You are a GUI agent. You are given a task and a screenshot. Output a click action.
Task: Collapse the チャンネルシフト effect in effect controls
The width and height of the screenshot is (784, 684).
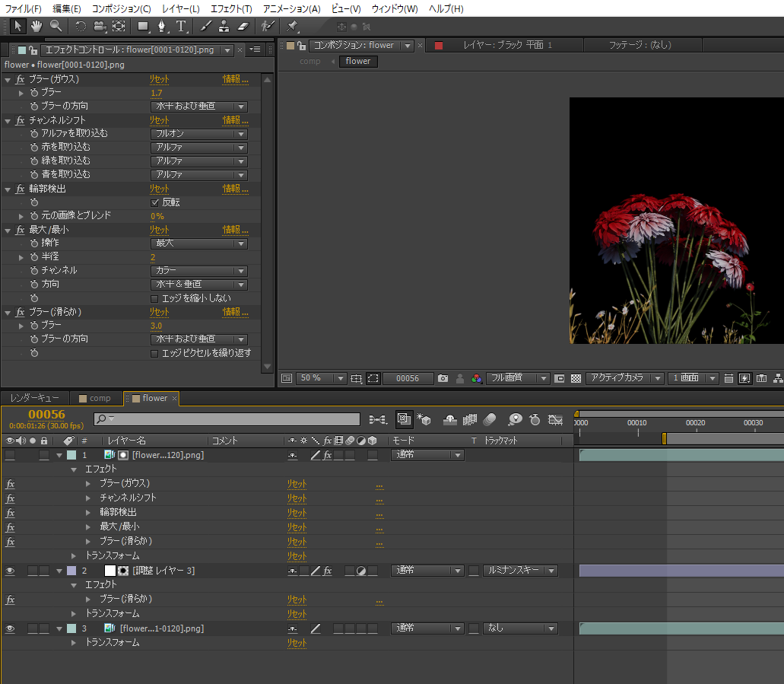(8, 120)
